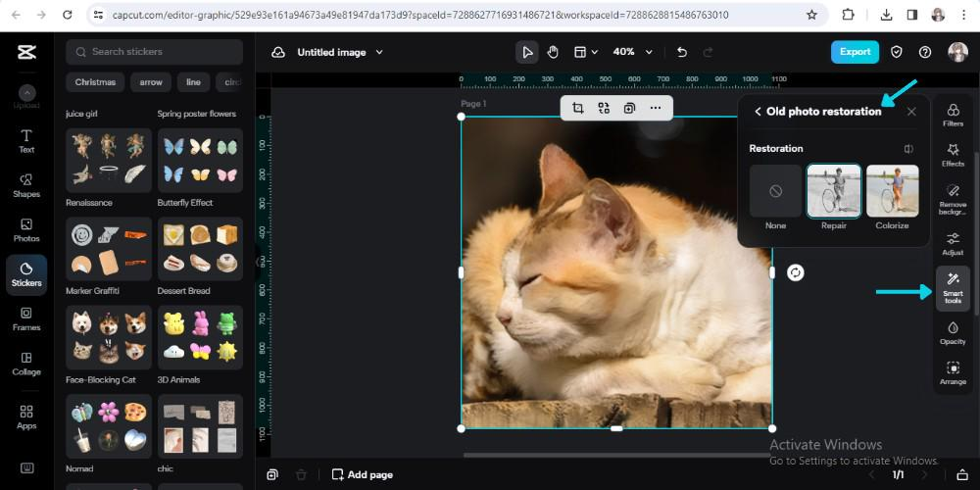This screenshot has width=980, height=490.
Task: Open the Opacity control
Action: point(952,333)
